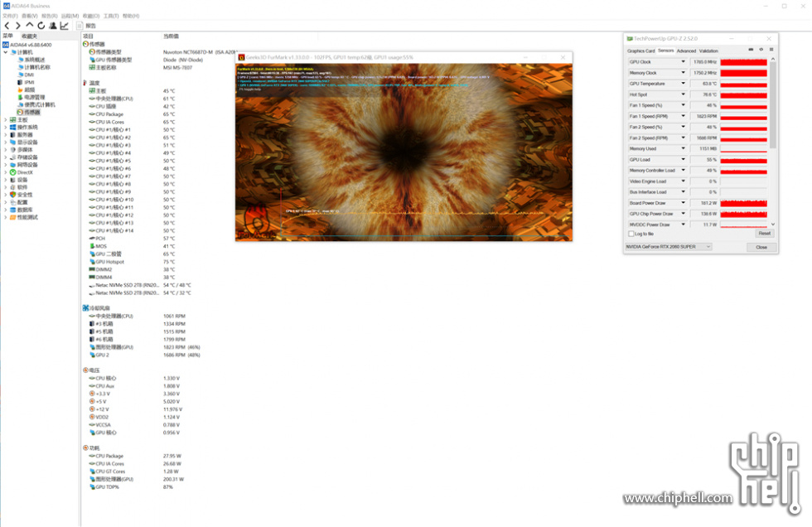This screenshot has width=812, height=527.
Task: Open the 文件(F) menu in AIDA64
Action: 10,16
